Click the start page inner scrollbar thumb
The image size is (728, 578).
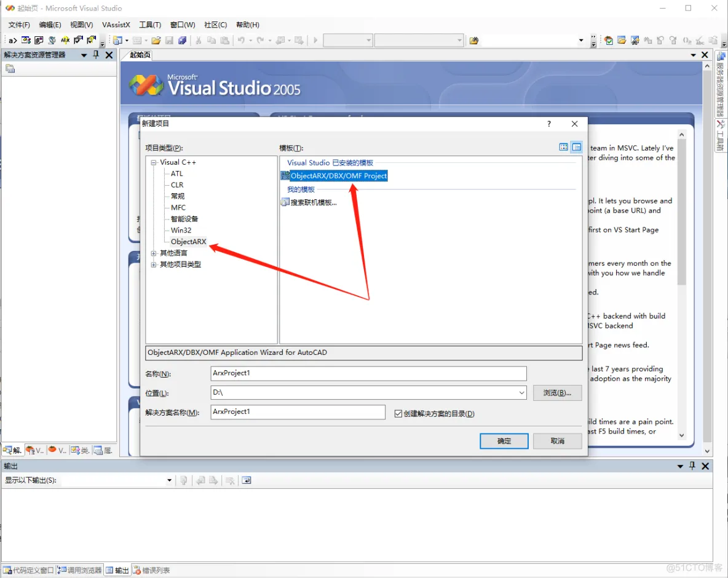coord(681,212)
